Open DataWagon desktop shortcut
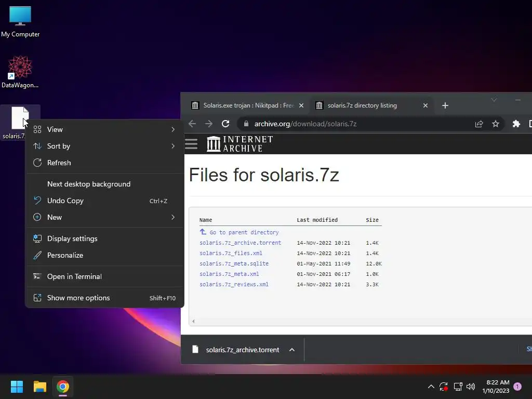This screenshot has height=399, width=532. (20, 72)
